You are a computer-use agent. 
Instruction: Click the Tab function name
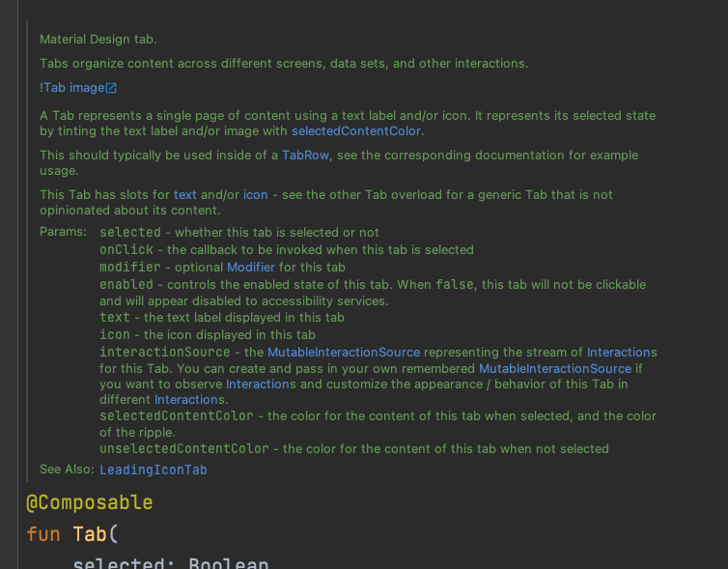pyautogui.click(x=90, y=534)
